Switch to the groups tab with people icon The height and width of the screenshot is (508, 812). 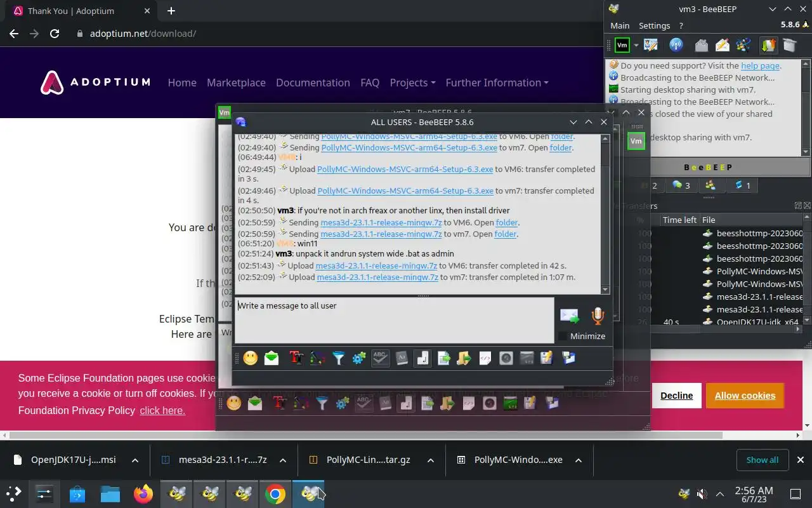[710, 185]
